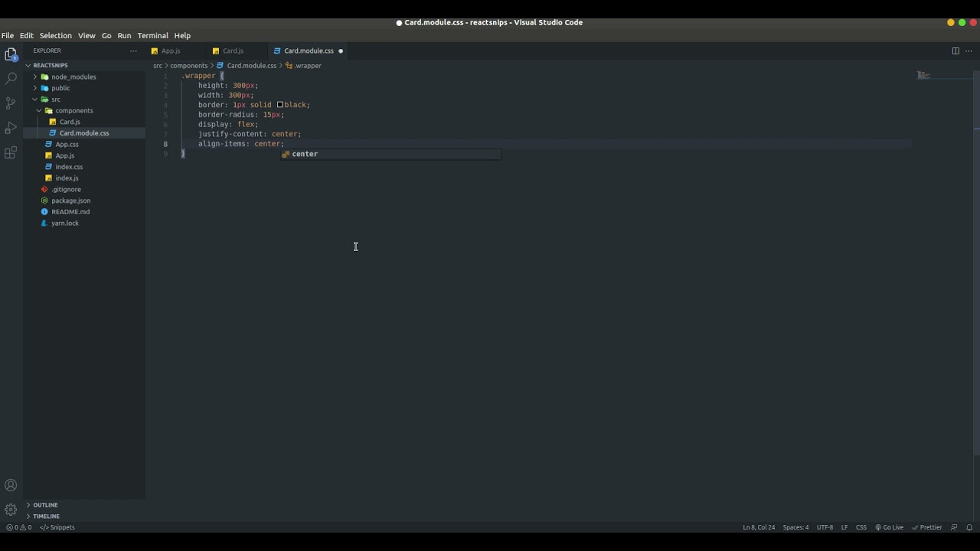Viewport: 980px width, 551px height.
Task: Click the black color swatch in border line
Action: click(x=280, y=105)
